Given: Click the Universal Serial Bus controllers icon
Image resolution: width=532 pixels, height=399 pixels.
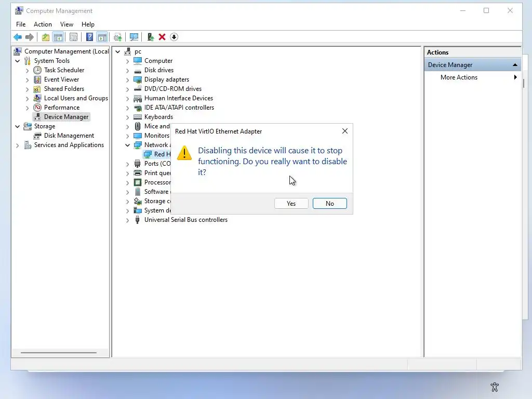Looking at the screenshot, I should pyautogui.click(x=137, y=220).
